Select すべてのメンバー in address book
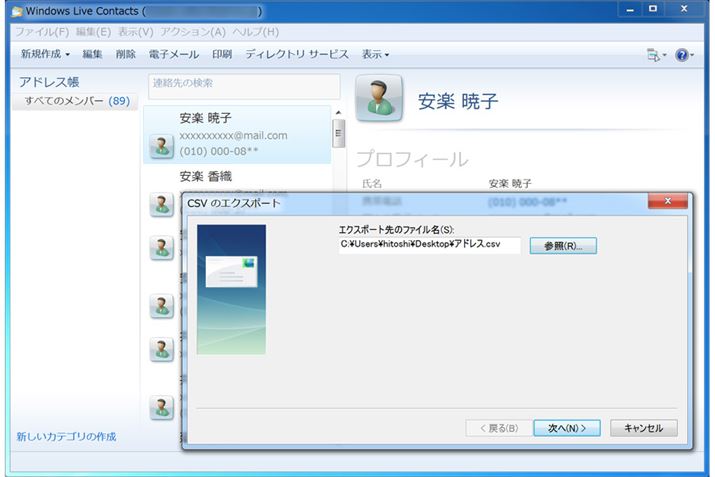This screenshot has width=715, height=477. click(76, 101)
